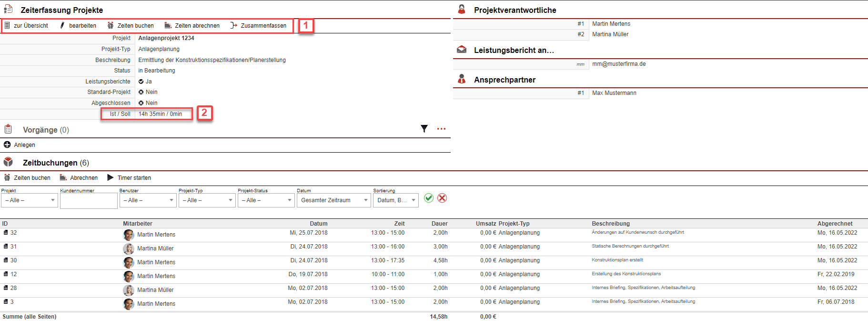The height and width of the screenshot is (321, 868).
Task: Click into the Kundennummer input field
Action: coord(89,201)
